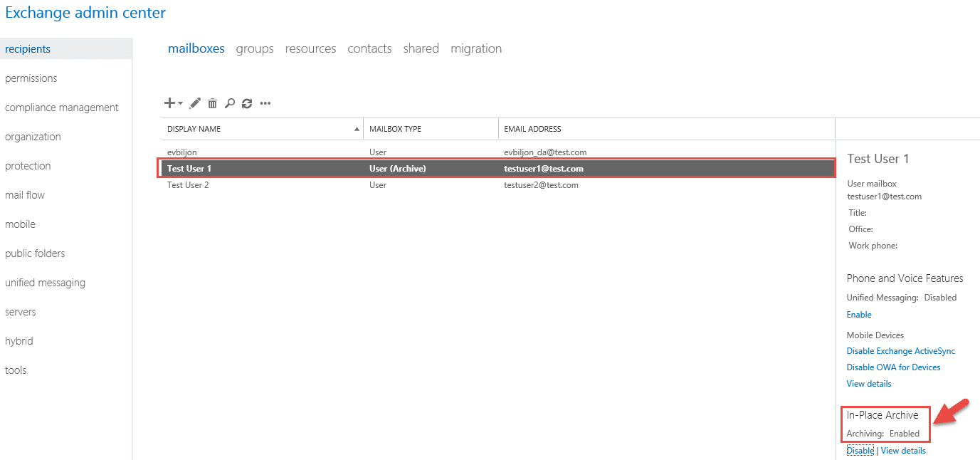Click email testuser1@test.com in the table
Screen dimensions: 980x460
[544, 169]
